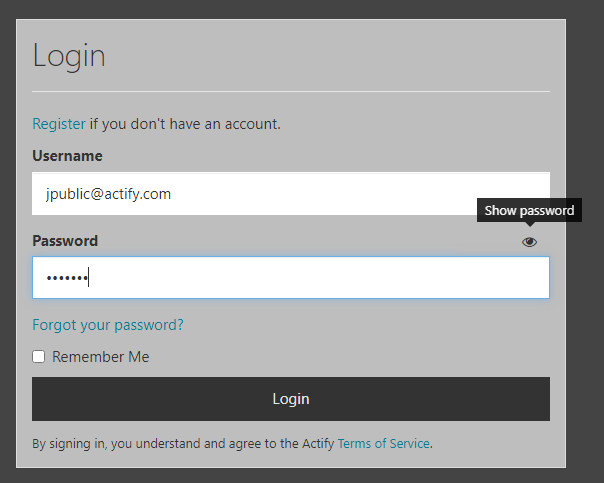Open the Terms of Service link
The height and width of the screenshot is (483, 604).
tap(384, 443)
